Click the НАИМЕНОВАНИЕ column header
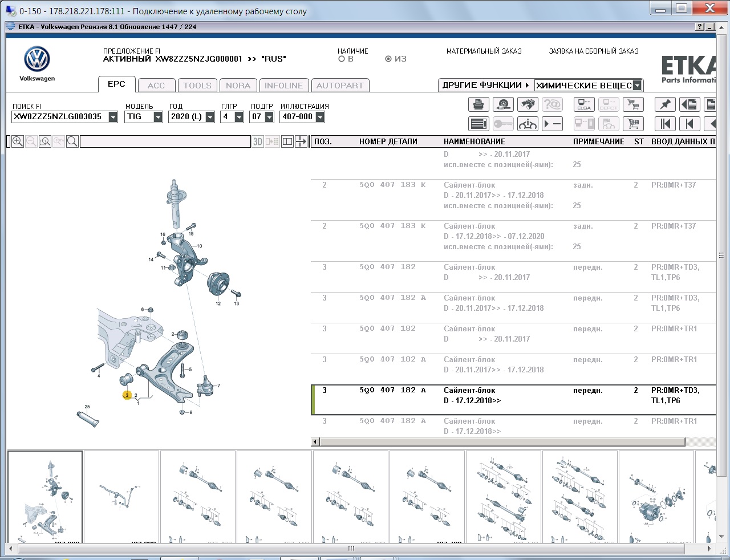Viewport: 730px width, 560px height. (474, 141)
